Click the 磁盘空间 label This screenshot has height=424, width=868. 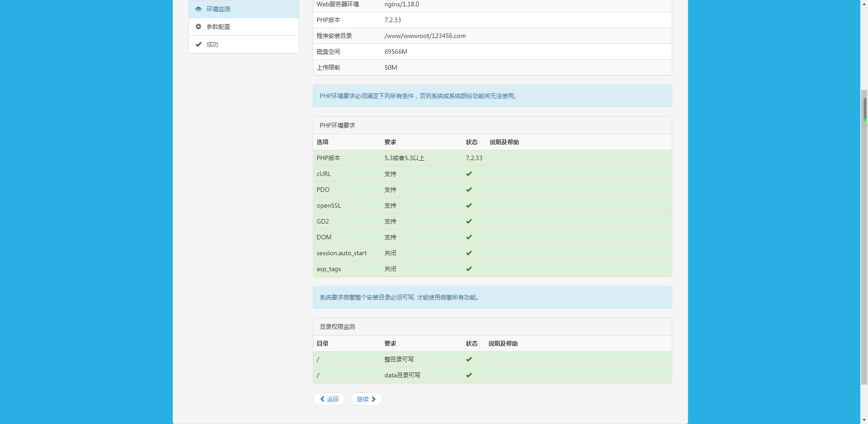click(x=328, y=52)
